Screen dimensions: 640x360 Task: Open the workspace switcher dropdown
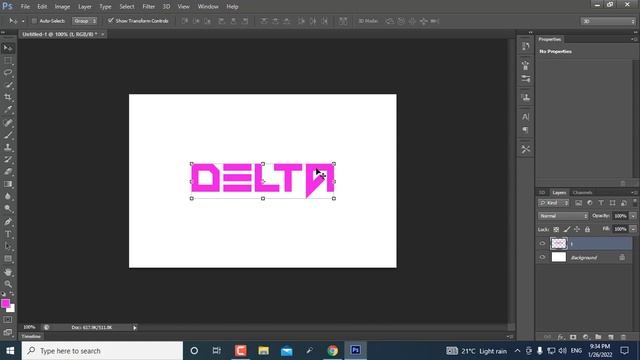coord(608,21)
